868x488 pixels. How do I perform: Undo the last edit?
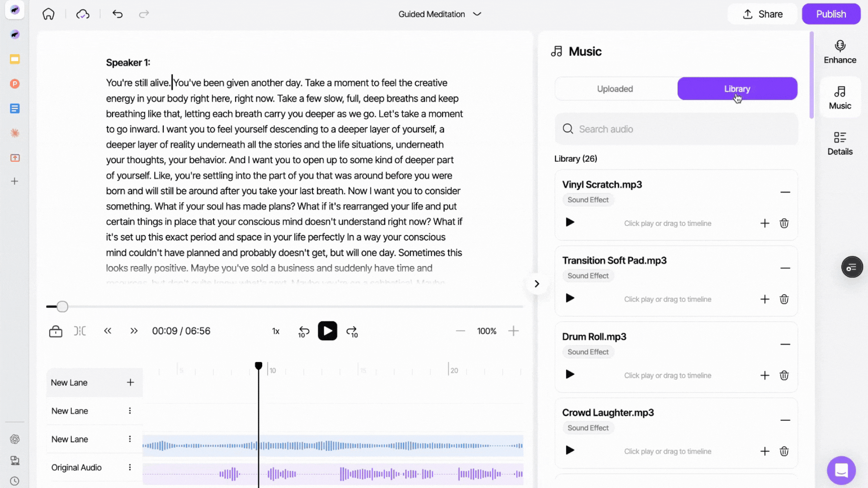pyautogui.click(x=118, y=14)
